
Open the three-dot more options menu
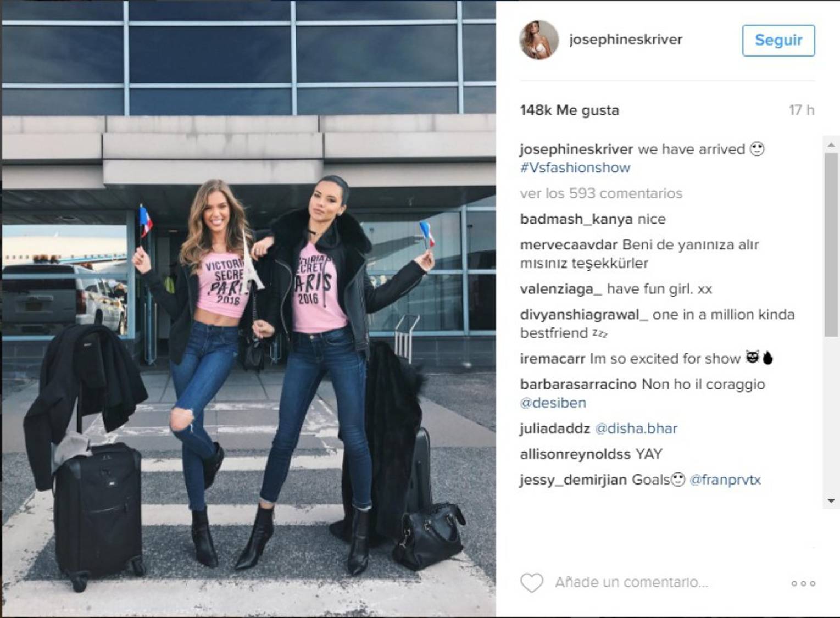click(x=803, y=583)
